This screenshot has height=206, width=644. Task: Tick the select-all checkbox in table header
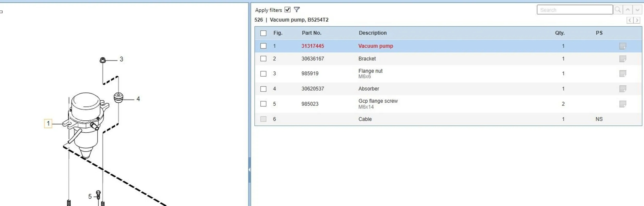[x=263, y=33]
